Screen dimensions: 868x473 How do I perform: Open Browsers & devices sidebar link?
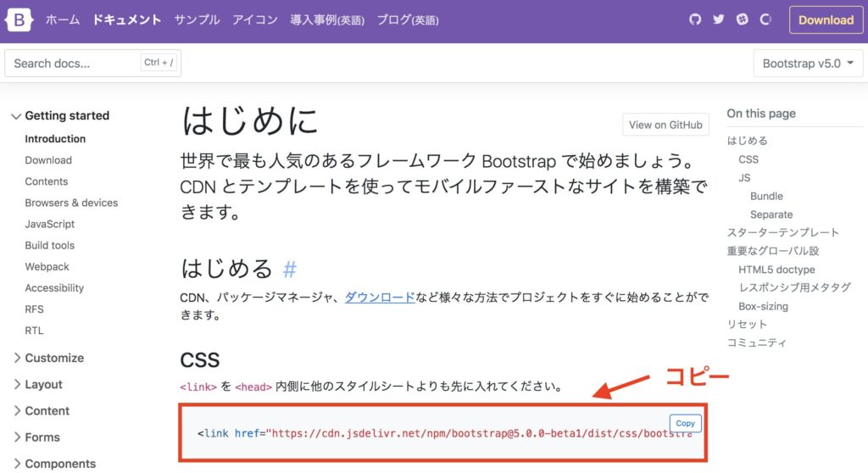click(71, 203)
